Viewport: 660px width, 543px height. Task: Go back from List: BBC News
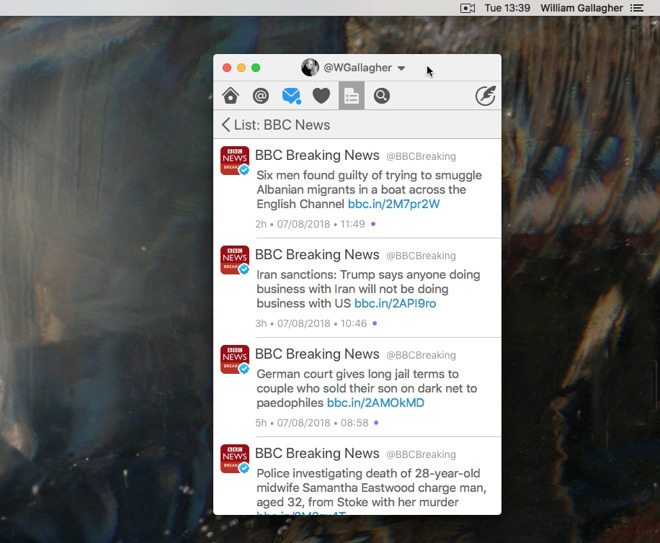[x=226, y=125]
